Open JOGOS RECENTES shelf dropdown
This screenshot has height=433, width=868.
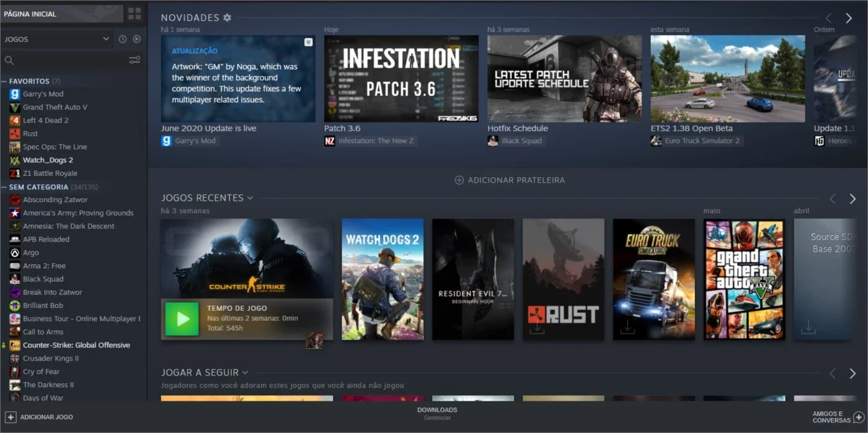tap(250, 198)
